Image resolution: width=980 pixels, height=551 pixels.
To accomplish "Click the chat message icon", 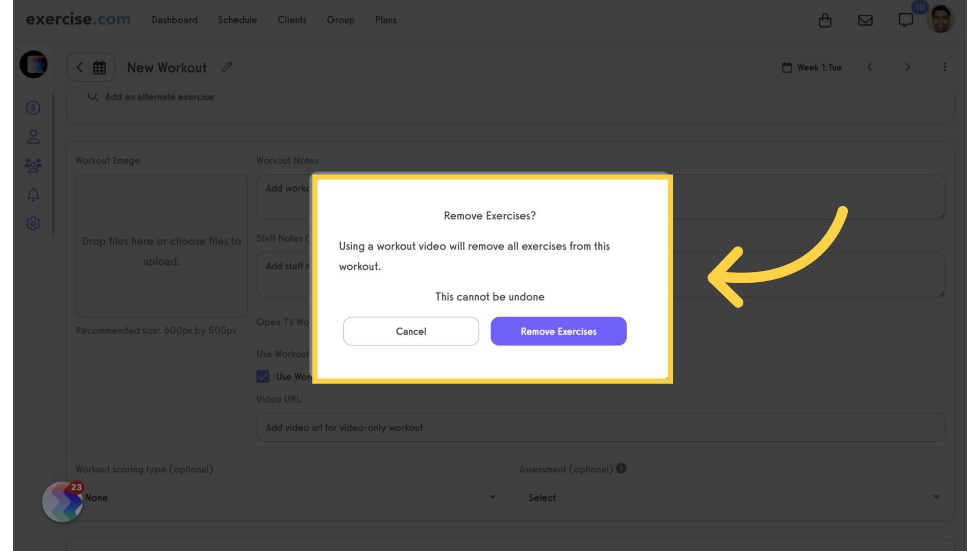I will (x=906, y=19).
